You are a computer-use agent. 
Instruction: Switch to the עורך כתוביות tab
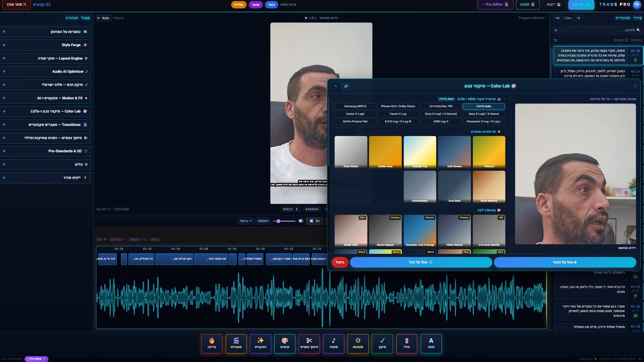tap(628, 18)
